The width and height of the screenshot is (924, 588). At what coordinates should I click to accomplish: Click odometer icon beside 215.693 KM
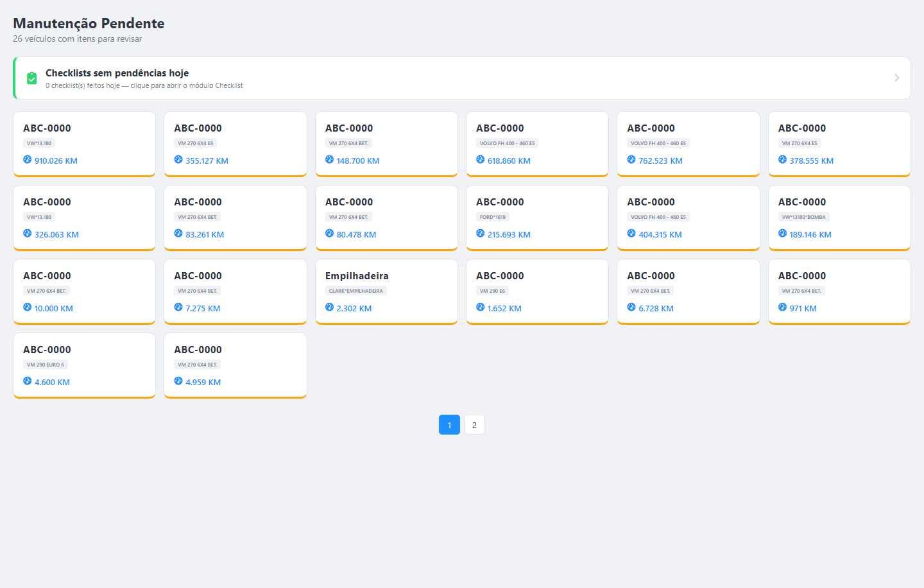point(481,233)
